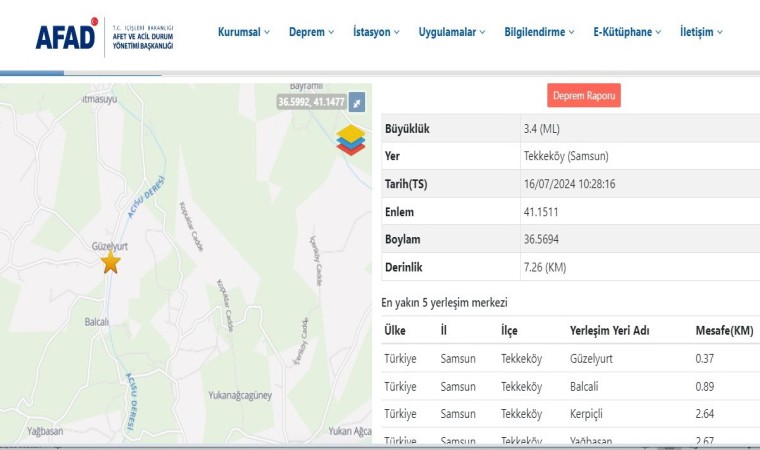The image size is (760, 450).
Task: Click the Güzelyurt settlement table row
Action: point(570,358)
